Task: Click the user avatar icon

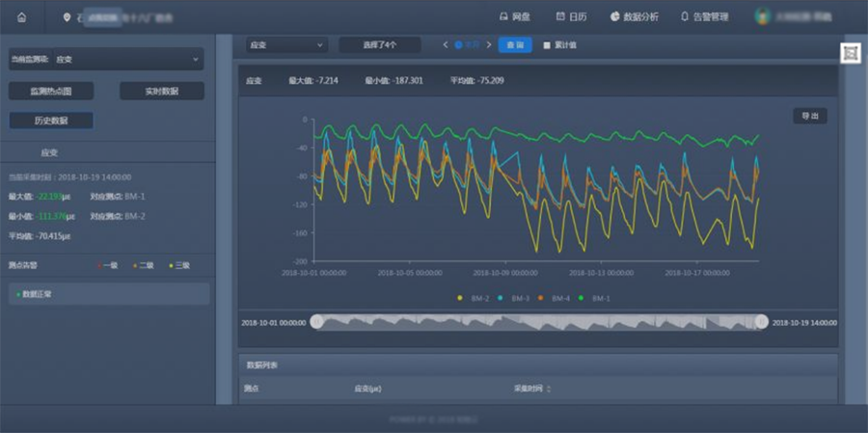Action: (x=762, y=16)
